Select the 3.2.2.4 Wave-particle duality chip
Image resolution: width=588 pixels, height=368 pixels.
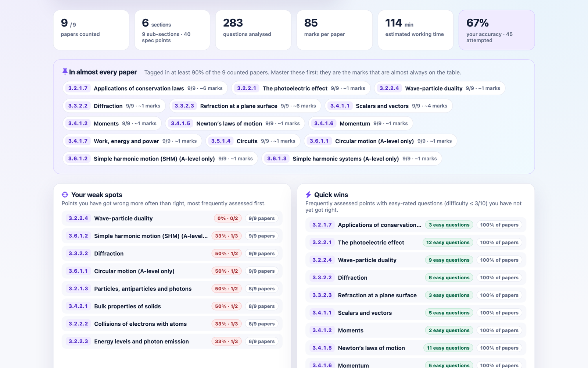coord(440,88)
